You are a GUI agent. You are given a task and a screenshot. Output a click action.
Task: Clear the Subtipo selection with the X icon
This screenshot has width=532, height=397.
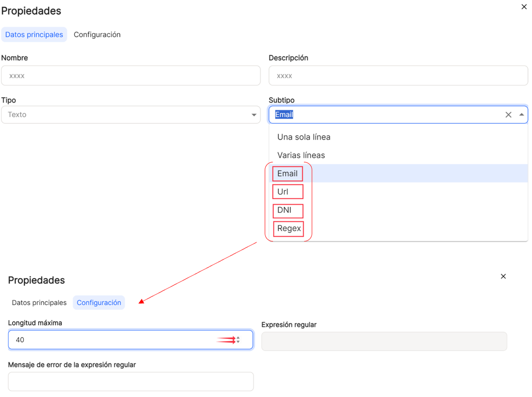(x=508, y=115)
